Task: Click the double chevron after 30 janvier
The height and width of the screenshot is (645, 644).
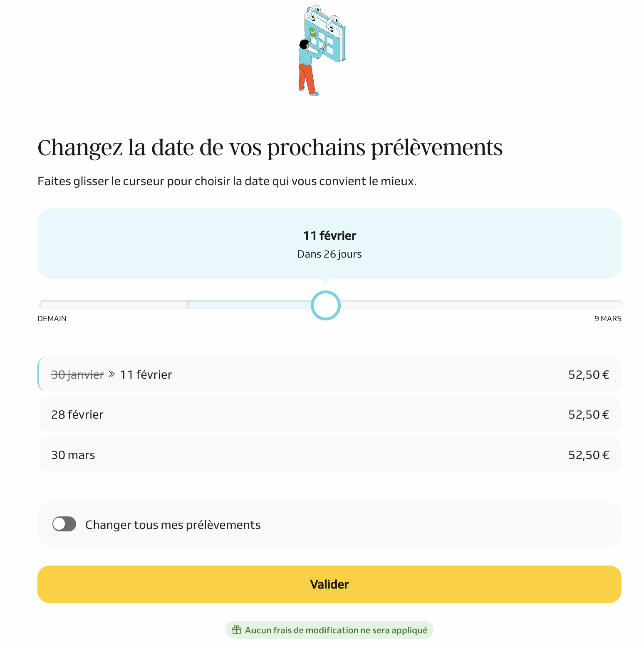Action: [x=111, y=374]
